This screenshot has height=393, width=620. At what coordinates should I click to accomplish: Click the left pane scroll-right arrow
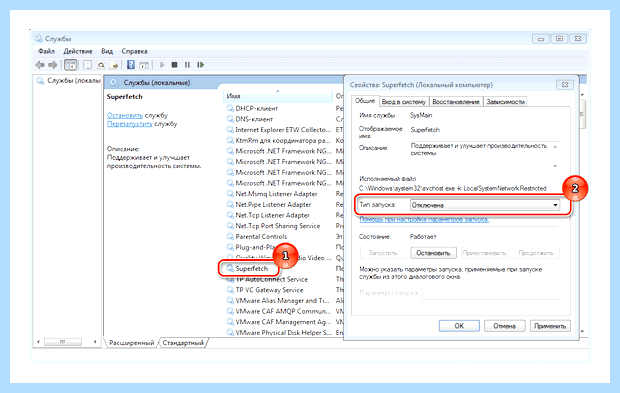click(x=95, y=342)
